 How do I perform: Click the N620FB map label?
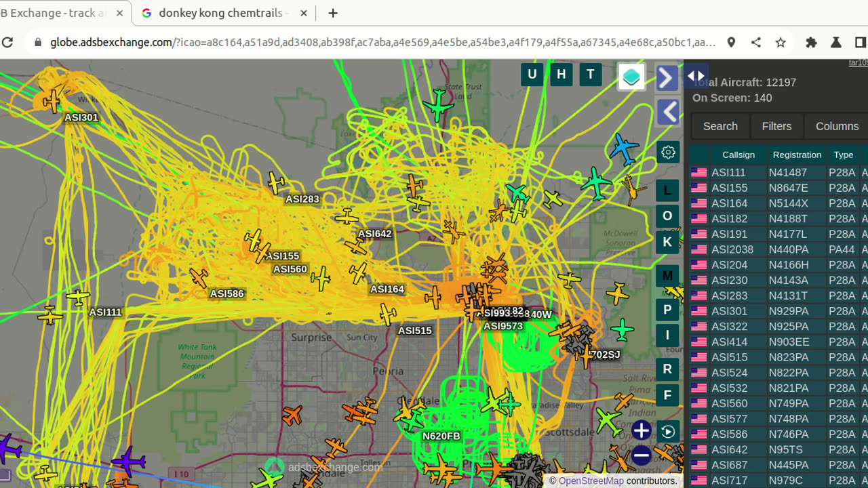point(441,436)
